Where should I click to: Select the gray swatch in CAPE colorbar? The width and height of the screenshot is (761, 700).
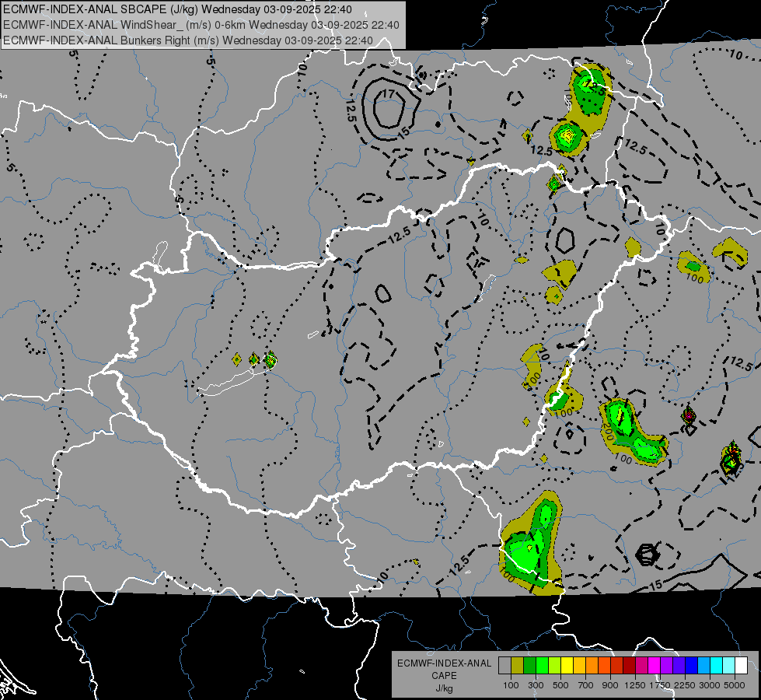pyautogui.click(x=504, y=666)
